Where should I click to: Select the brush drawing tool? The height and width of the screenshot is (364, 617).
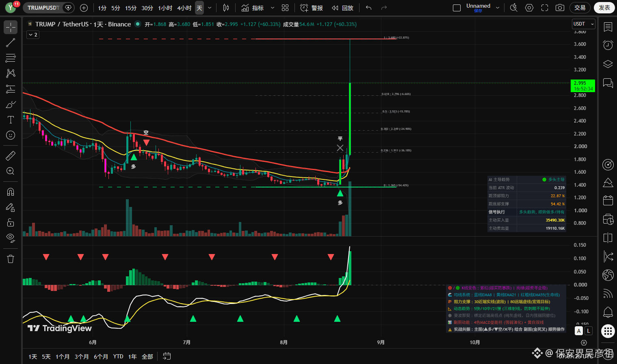(11, 104)
